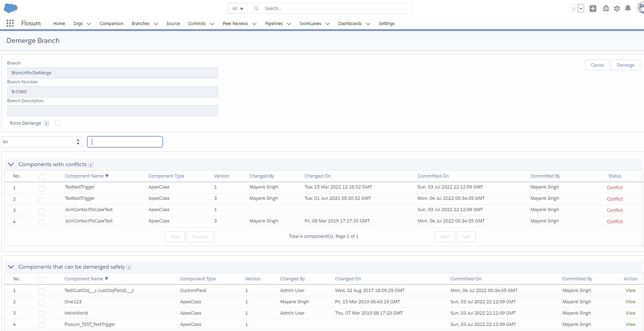Click the component filter text field
This screenshot has width=644, height=331.
click(125, 142)
